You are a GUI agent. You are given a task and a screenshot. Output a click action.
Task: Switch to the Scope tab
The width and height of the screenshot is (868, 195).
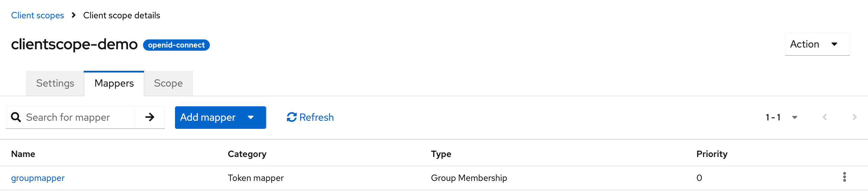[168, 83]
